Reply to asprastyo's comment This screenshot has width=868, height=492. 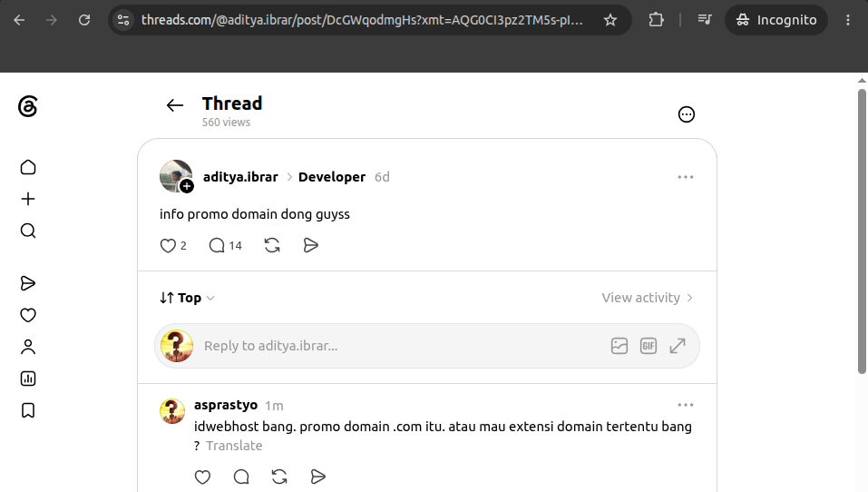[241, 477]
